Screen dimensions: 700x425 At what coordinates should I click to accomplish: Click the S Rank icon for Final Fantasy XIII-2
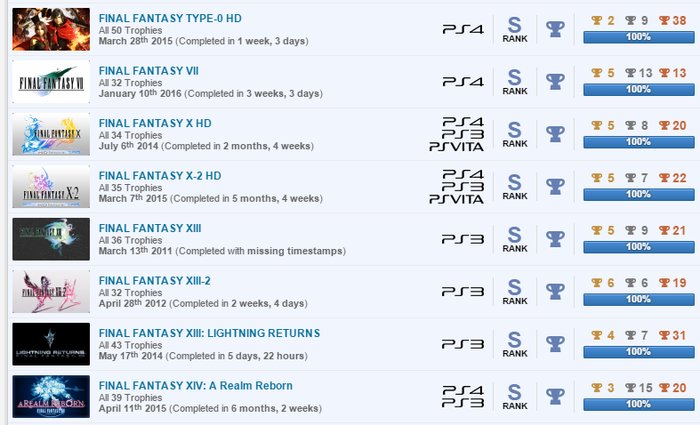[515, 292]
